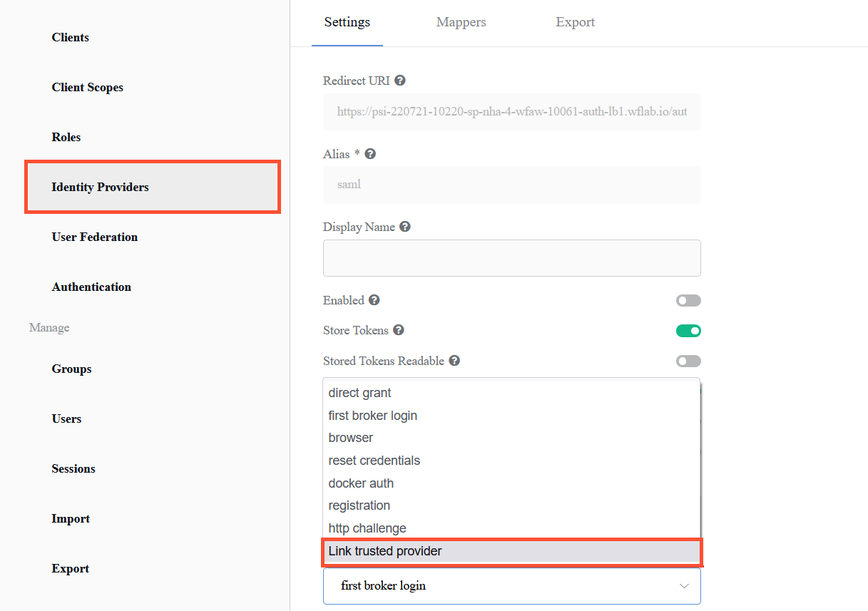
Task: Show help for Stored Tokens Readable
Action: 454,361
